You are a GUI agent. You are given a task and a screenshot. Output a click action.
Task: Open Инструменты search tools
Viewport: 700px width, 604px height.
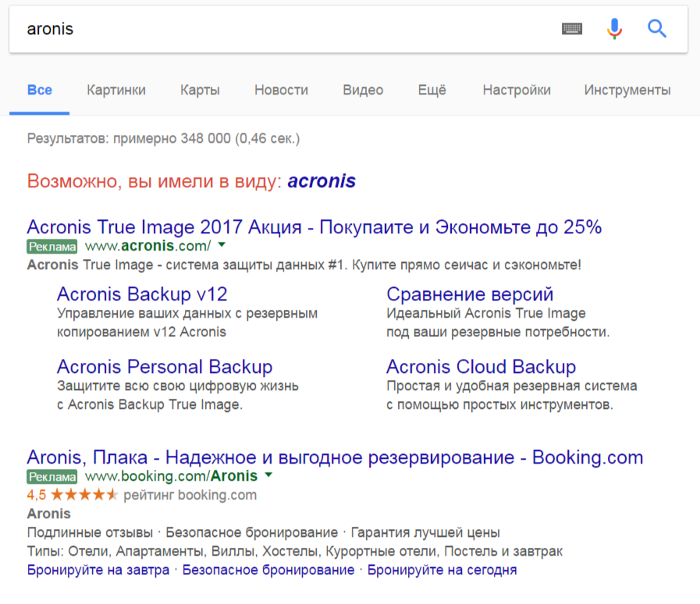(627, 90)
